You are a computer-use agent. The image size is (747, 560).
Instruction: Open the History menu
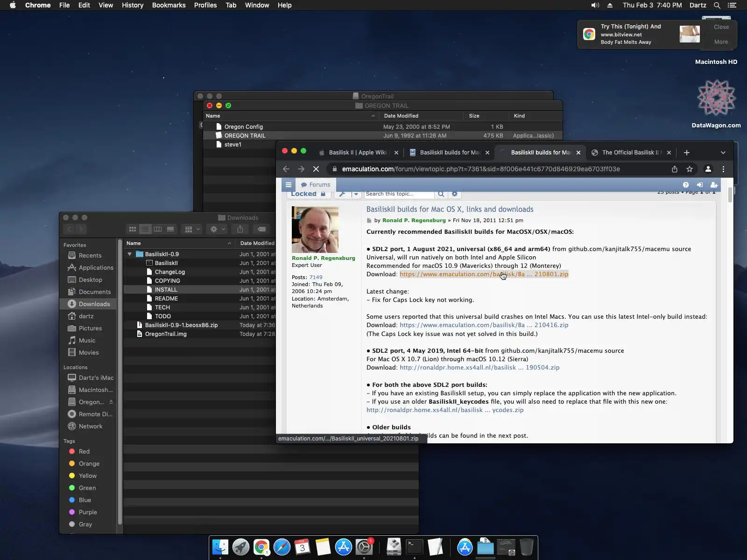coord(133,5)
